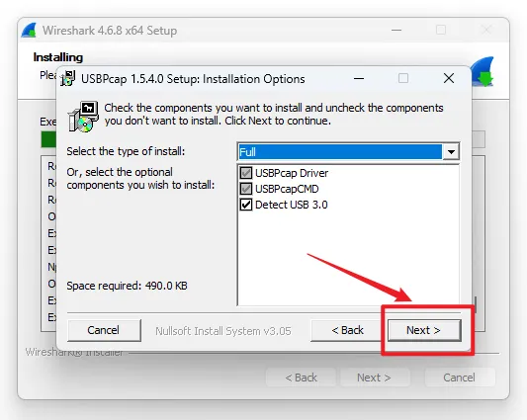Click the green progress bar in Wireshark window

click(48, 139)
